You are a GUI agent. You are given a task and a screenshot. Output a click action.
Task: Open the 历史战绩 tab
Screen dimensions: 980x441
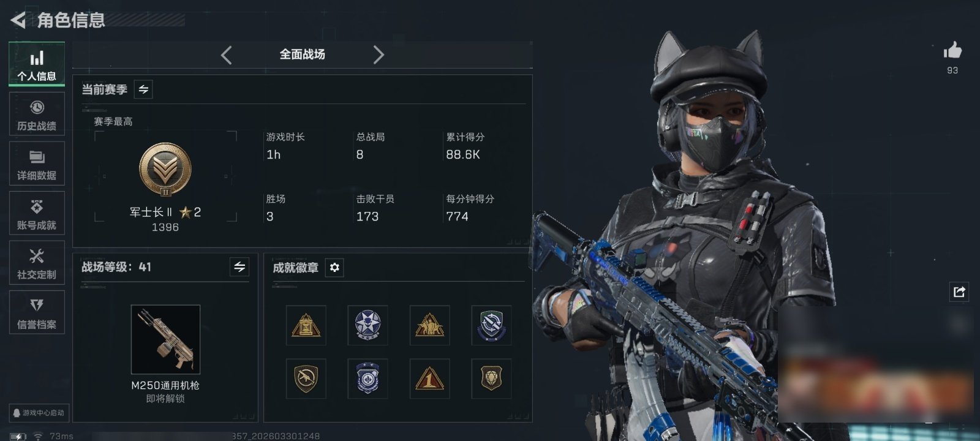(x=37, y=114)
